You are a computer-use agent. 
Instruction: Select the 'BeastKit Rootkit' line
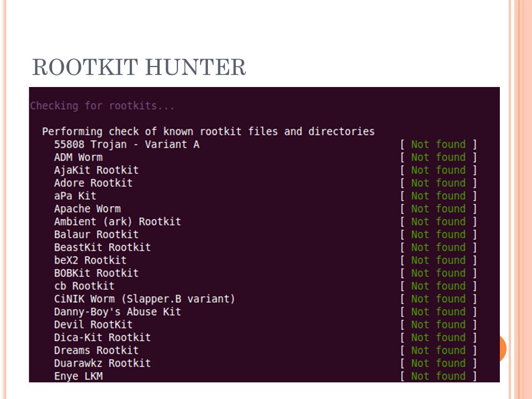point(103,247)
